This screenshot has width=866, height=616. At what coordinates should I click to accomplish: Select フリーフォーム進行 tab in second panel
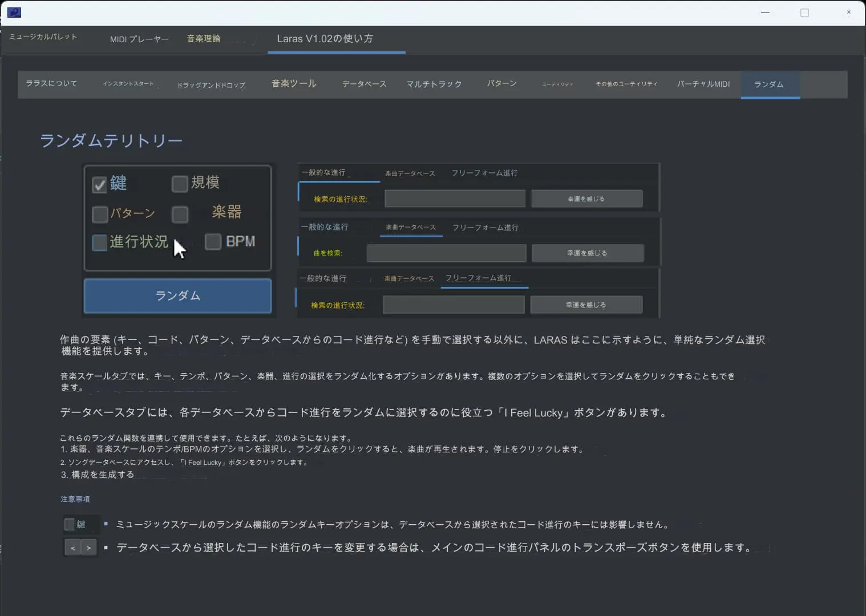tap(485, 228)
